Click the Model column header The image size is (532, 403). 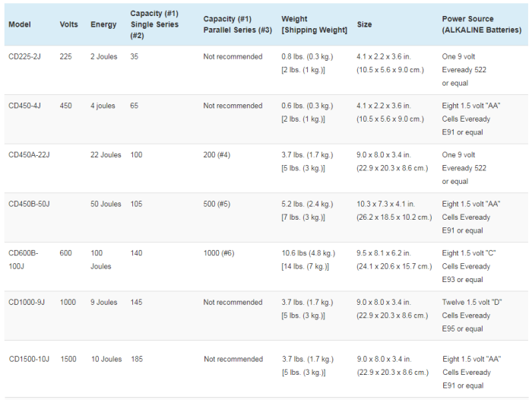19,24
